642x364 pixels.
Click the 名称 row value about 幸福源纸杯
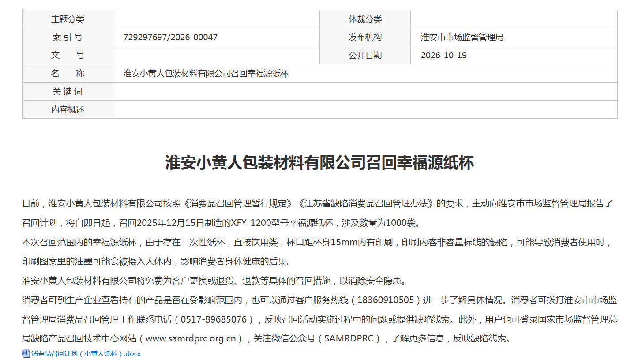[206, 74]
